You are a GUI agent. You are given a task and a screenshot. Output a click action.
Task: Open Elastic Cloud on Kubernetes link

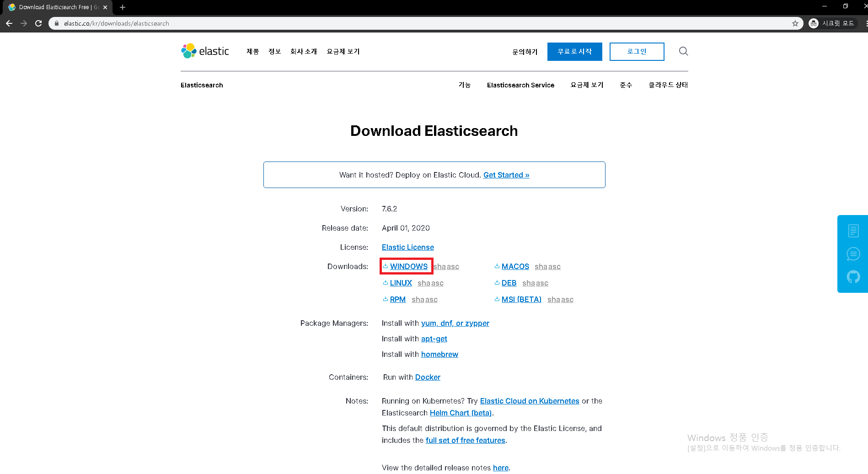[x=530, y=401]
